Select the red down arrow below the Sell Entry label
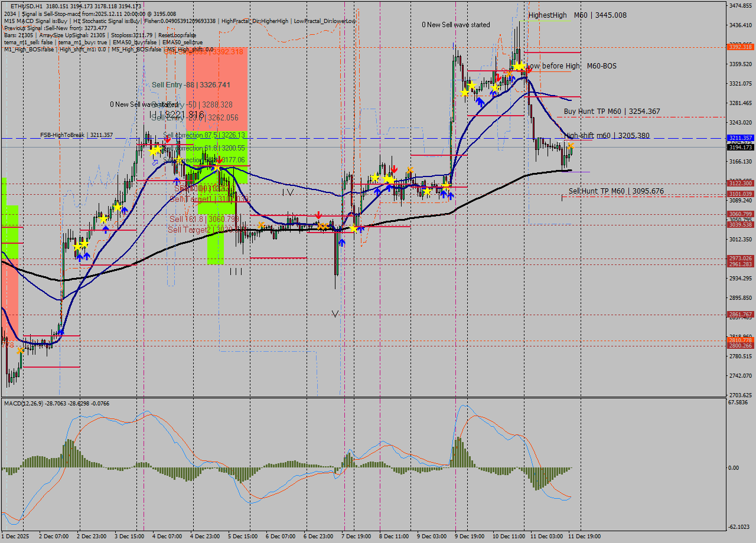This screenshot has width=756, height=543. pyautogui.click(x=168, y=140)
